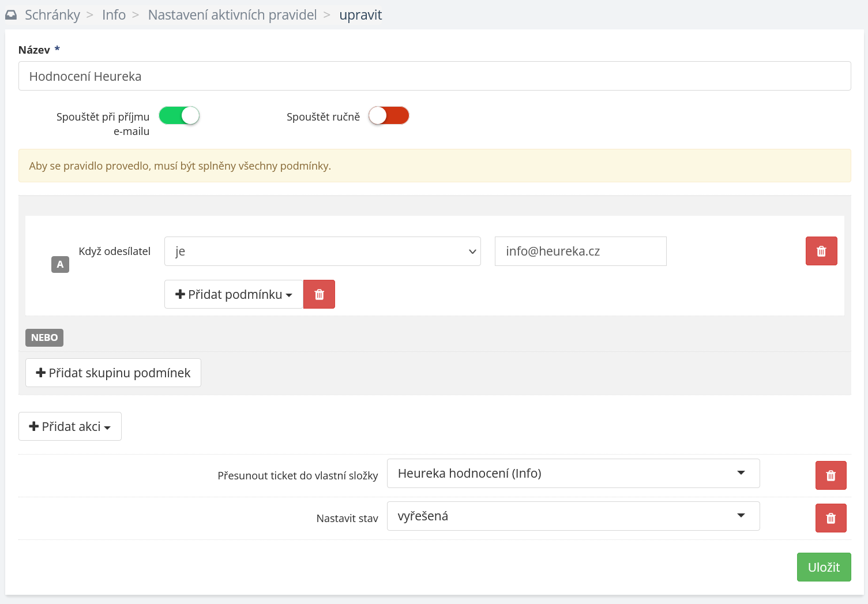This screenshot has width=868, height=604.
Task: Delete the sender condition row
Action: pos(821,251)
